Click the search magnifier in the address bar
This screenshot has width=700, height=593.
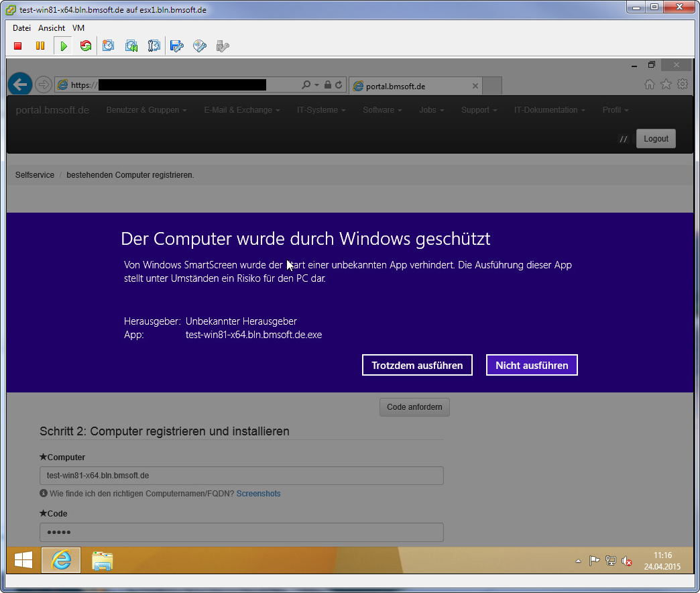[306, 85]
